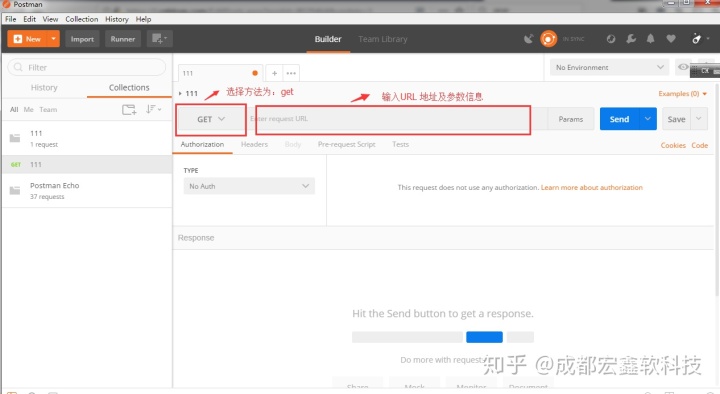Open the Save button dropdown arrow
The image size is (720, 394).
(x=698, y=119)
